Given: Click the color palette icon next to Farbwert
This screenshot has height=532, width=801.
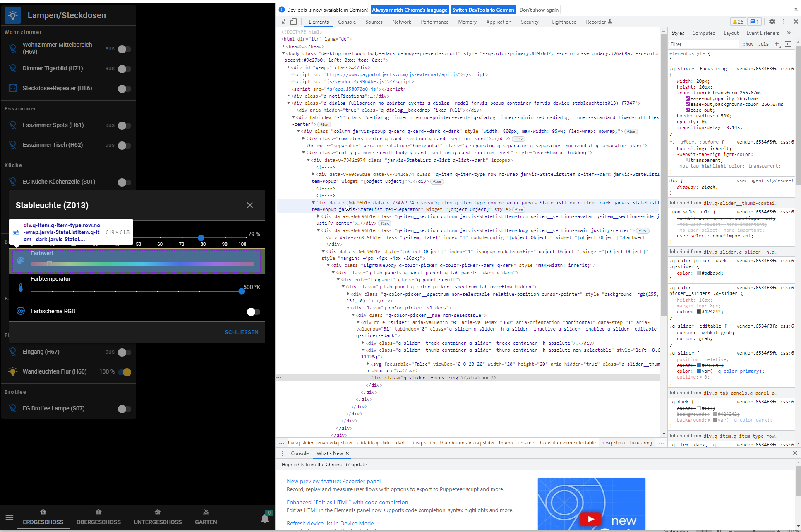Looking at the screenshot, I should click(x=21, y=261).
